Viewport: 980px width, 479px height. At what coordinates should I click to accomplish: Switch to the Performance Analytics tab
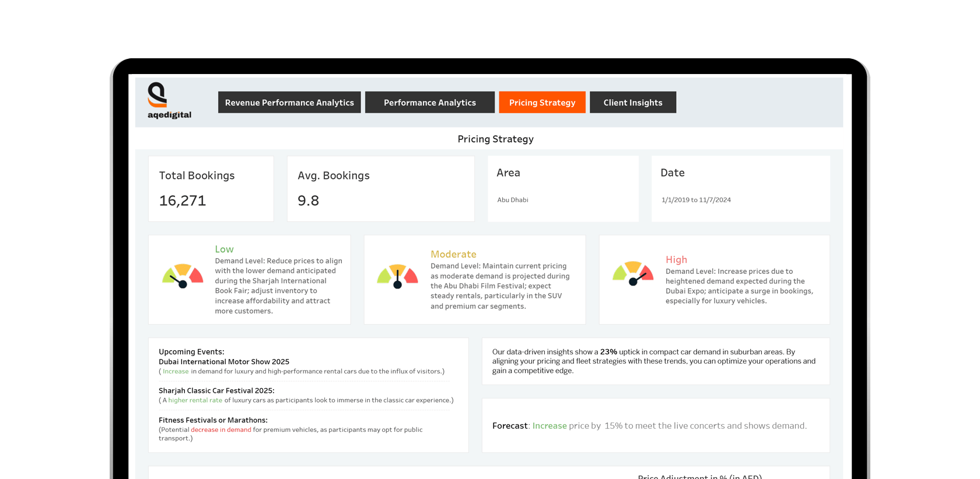430,103
